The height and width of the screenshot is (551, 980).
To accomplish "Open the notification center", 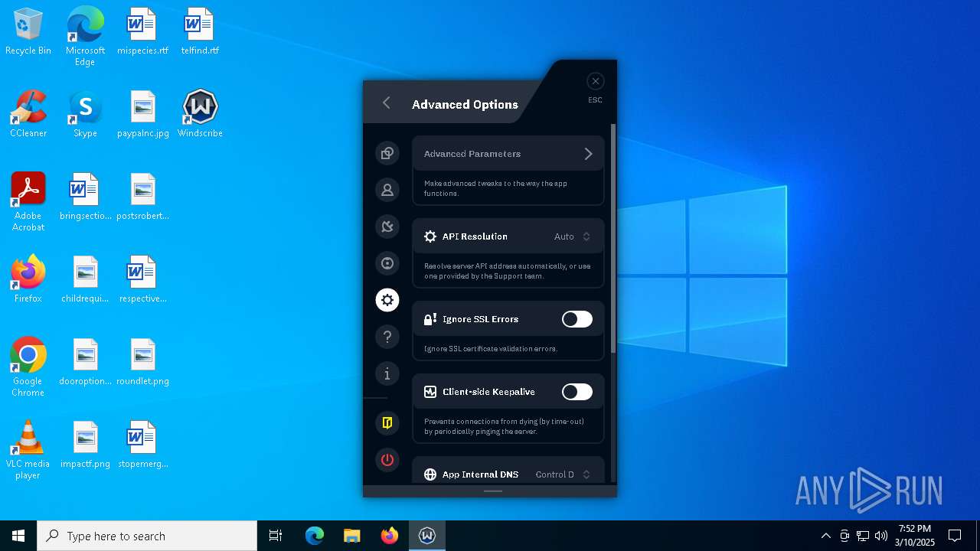I will click(x=955, y=536).
